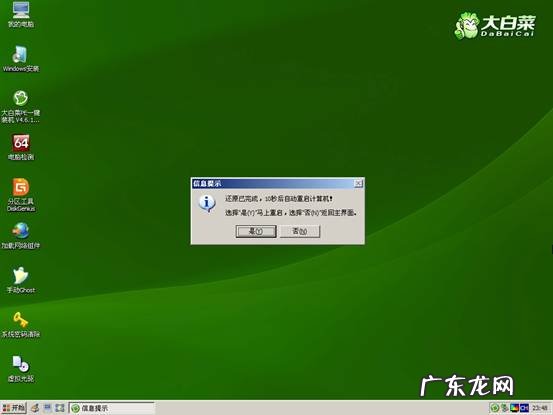Click the CH input language indicator
Screen dimensions: 553x415
524,408
